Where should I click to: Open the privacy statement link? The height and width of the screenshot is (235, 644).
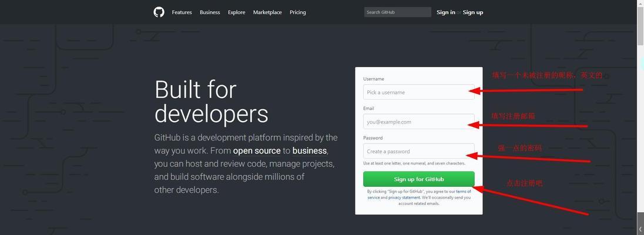pos(404,197)
